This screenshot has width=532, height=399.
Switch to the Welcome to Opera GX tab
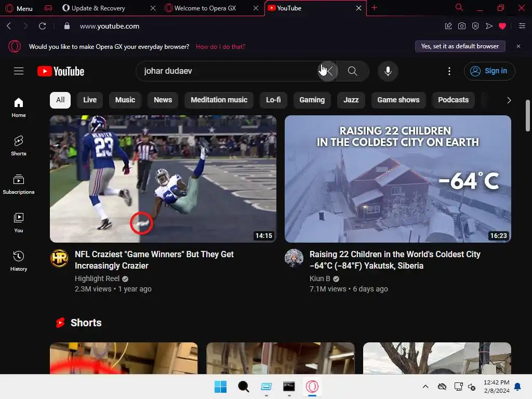point(205,8)
